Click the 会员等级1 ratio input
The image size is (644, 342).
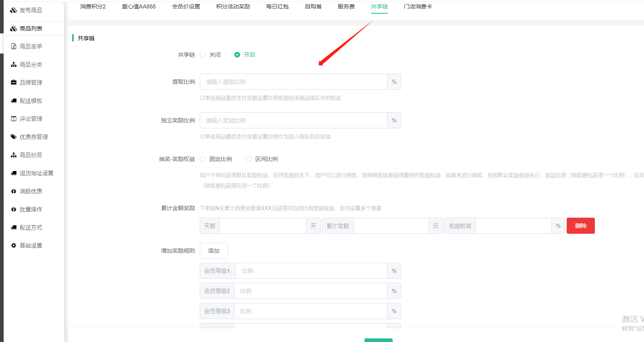coord(311,271)
